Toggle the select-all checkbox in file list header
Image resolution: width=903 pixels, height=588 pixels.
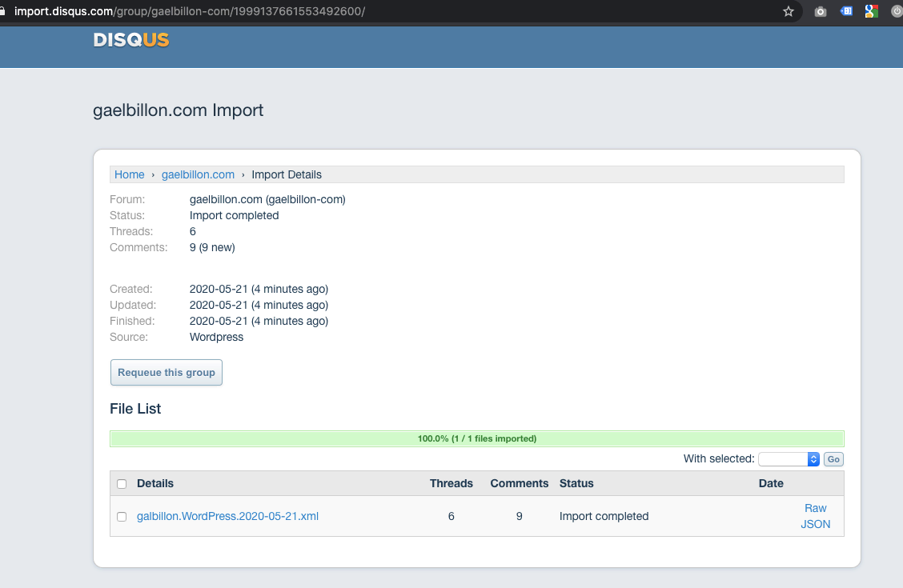tap(122, 483)
